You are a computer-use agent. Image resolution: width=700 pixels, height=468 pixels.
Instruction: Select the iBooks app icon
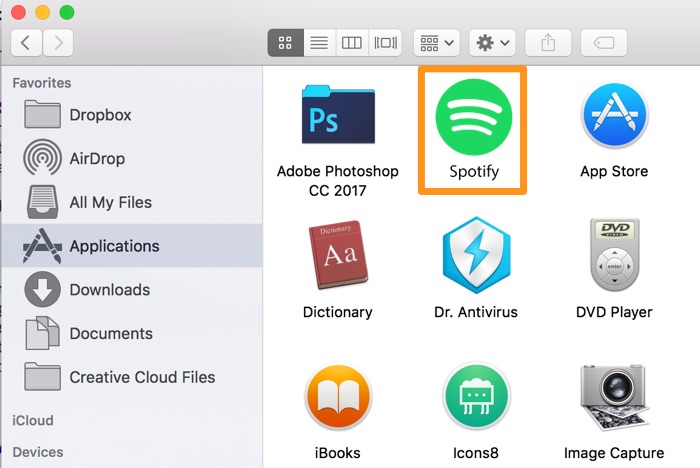coord(338,397)
